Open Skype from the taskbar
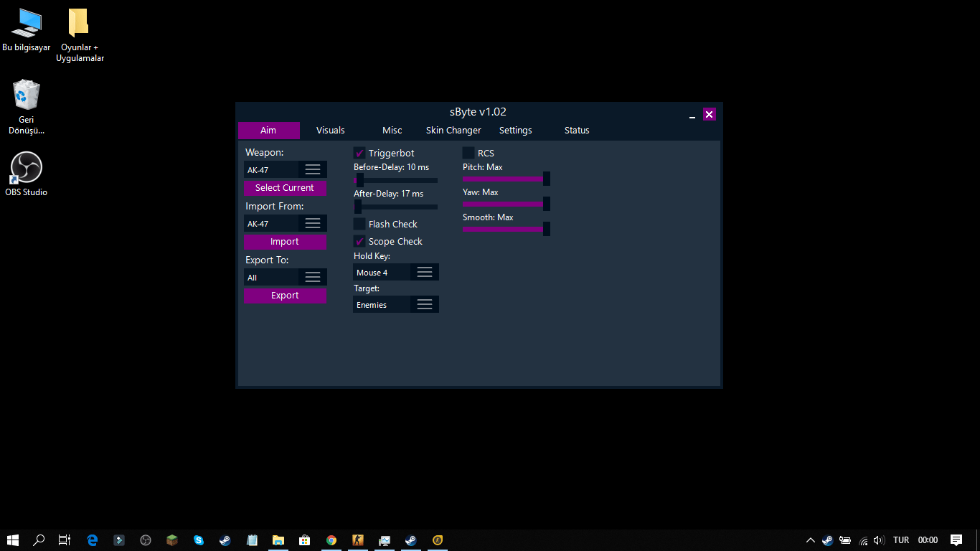980x551 pixels. pos(199,540)
